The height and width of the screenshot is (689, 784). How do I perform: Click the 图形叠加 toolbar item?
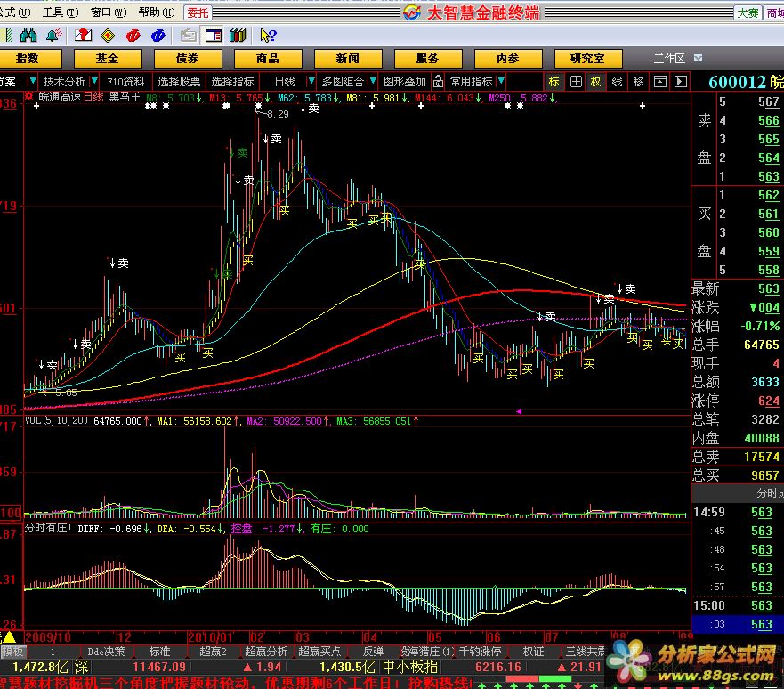point(405,82)
